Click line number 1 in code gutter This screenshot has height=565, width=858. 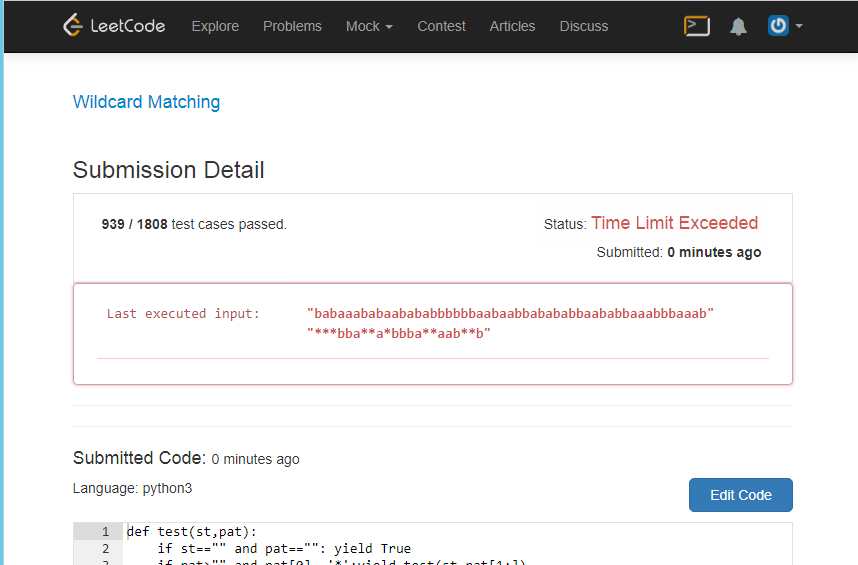click(105, 532)
